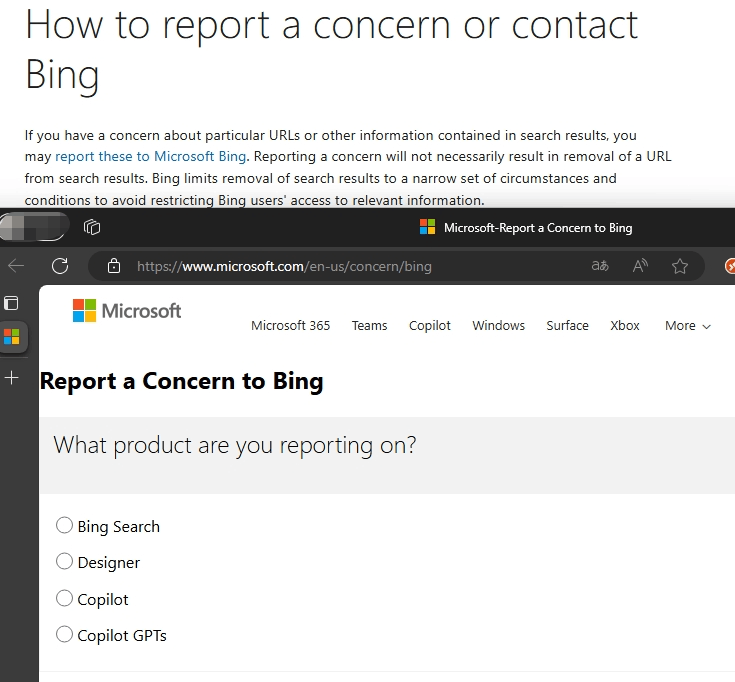Follow 'report these to Microsoft Bing' link
This screenshot has height=682, width=735.
(x=150, y=156)
